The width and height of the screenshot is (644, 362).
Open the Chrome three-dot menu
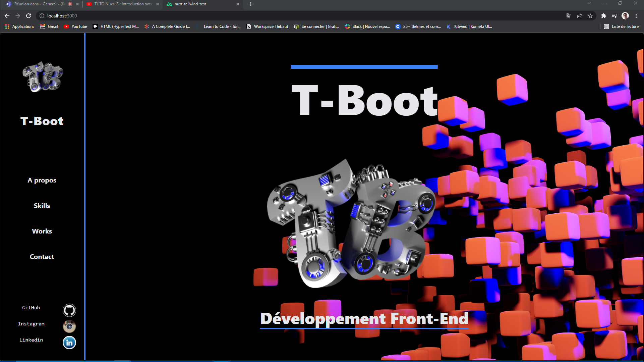pyautogui.click(x=636, y=16)
